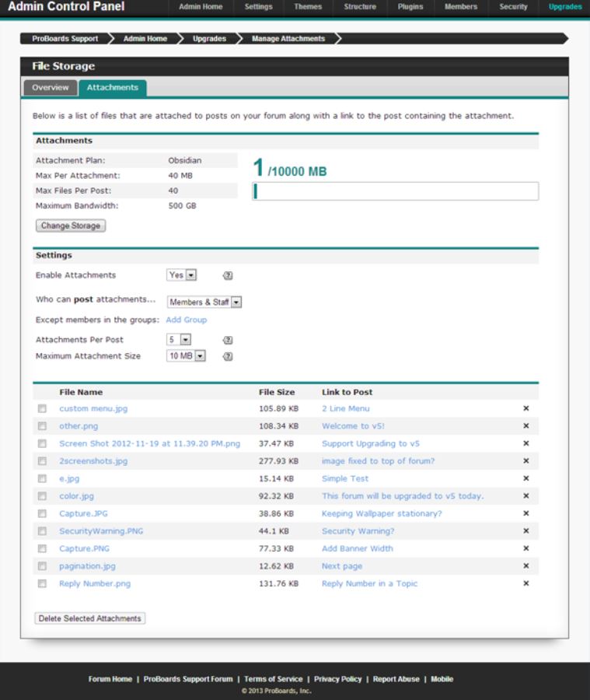This screenshot has height=700, width=590.
Task: Remove pagination.jpg with its X icon
Action: pos(525,565)
